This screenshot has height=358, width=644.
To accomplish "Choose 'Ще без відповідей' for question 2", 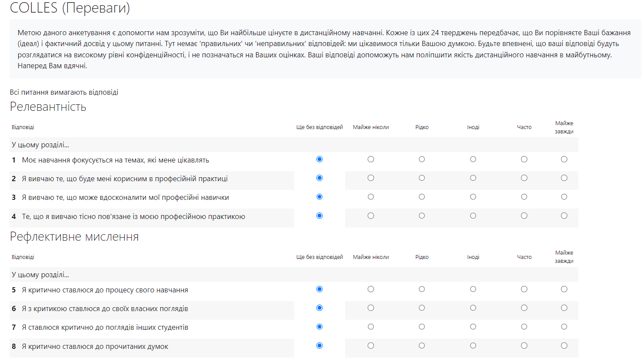I will click(319, 178).
